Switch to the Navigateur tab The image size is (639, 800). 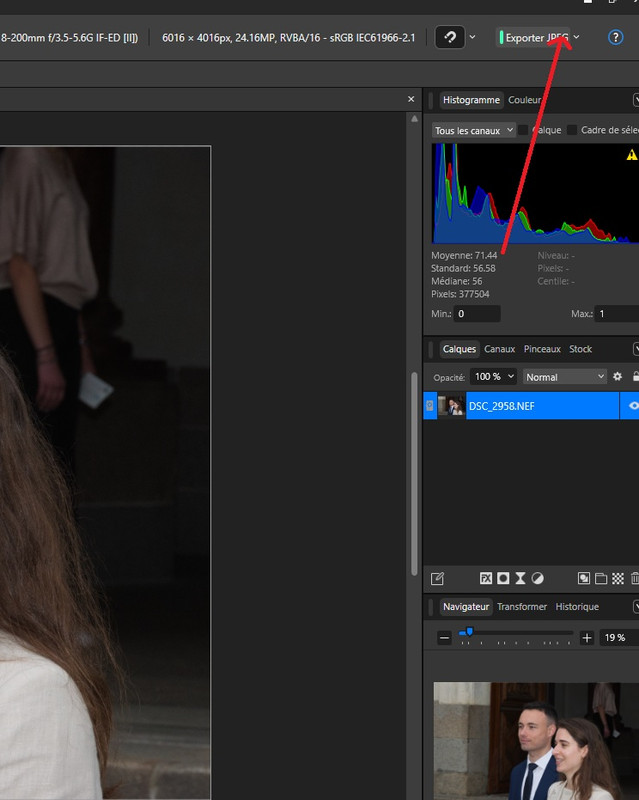(x=465, y=607)
